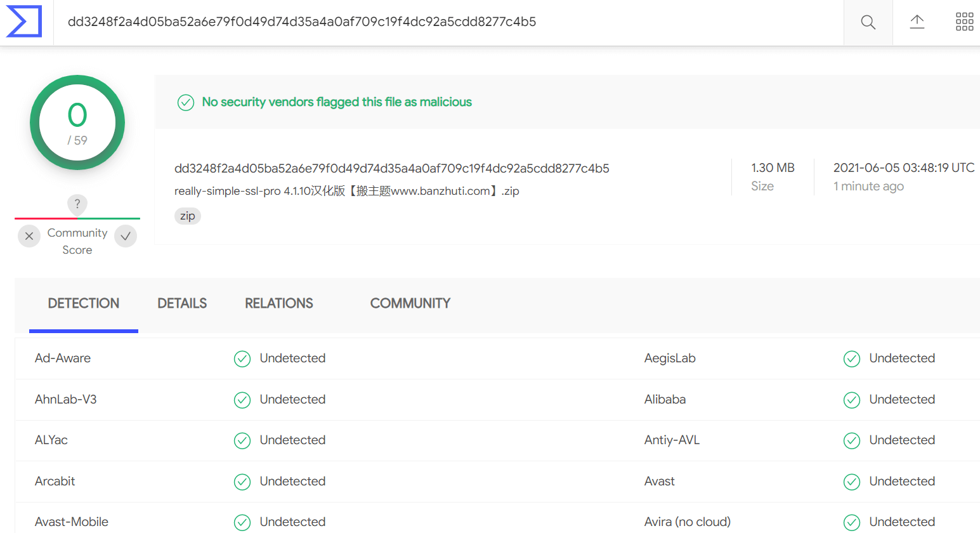Image resolution: width=980 pixels, height=533 pixels.
Task: Click the green check icon beside Ad-Aware
Action: point(242,359)
